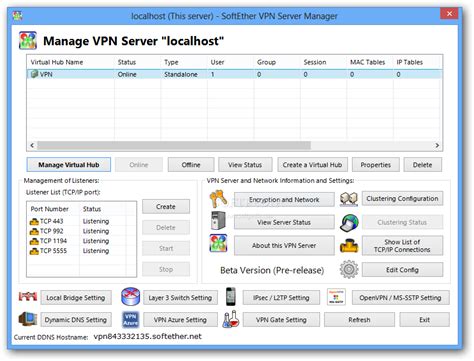Click the MAC Tables column header
This screenshot has height=361, width=474.
(x=370, y=62)
